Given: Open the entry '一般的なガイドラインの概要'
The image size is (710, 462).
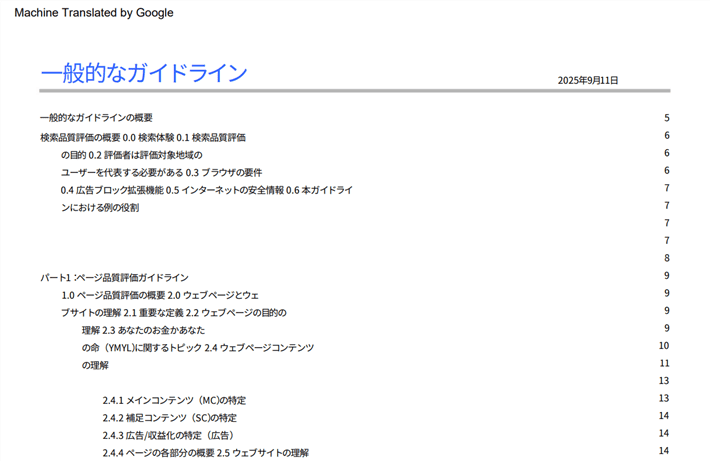Looking at the screenshot, I should 96,118.
